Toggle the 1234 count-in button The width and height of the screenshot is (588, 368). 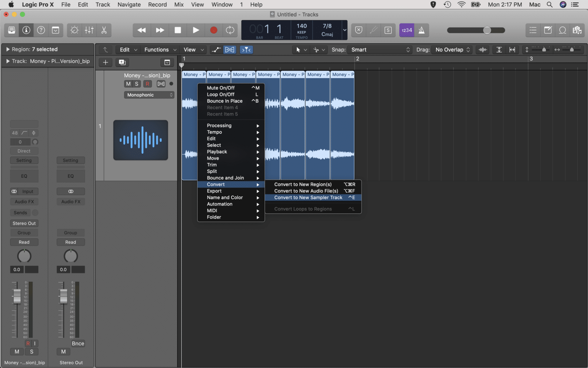point(407,30)
